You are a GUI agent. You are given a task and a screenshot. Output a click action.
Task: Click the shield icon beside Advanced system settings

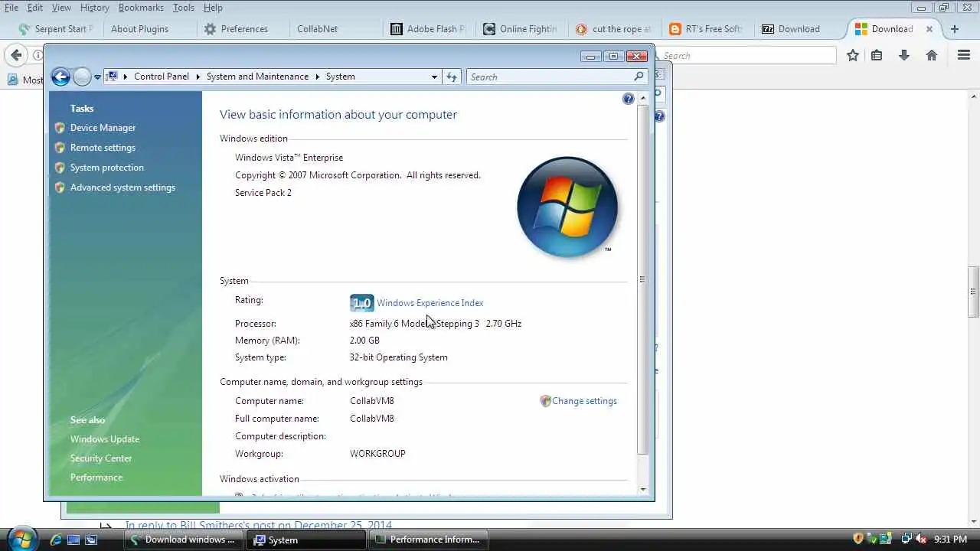pos(60,187)
